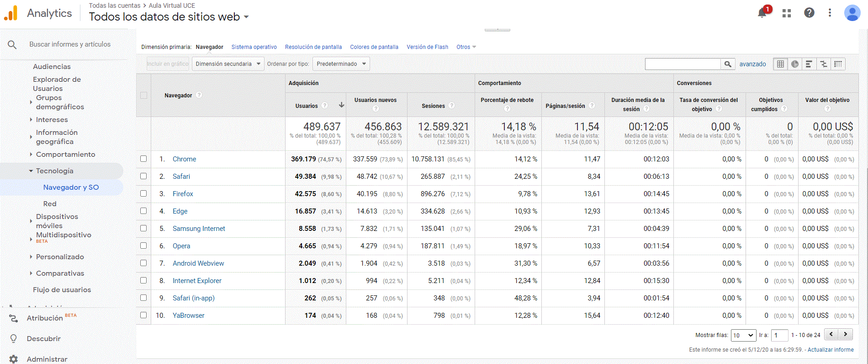Open Navegador y SO in the sidebar
The image size is (868, 364).
click(x=71, y=187)
